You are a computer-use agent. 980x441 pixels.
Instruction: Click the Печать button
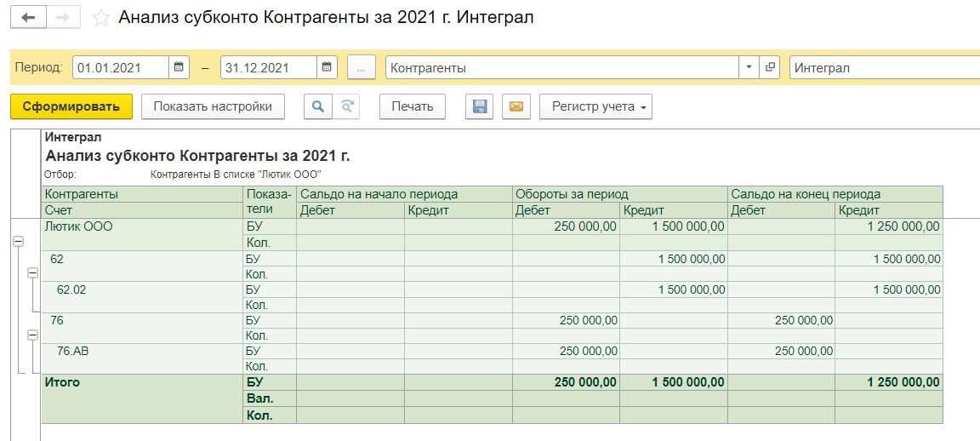(413, 106)
